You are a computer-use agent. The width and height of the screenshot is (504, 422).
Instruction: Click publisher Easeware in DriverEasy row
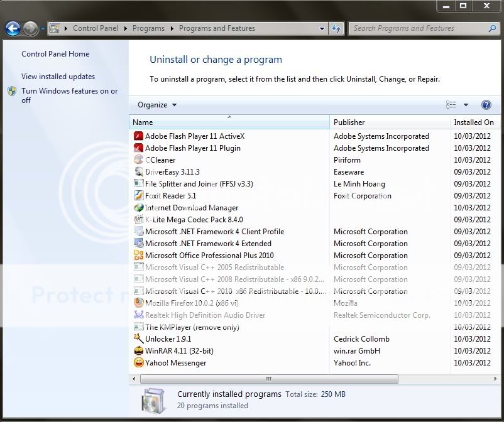click(x=349, y=172)
